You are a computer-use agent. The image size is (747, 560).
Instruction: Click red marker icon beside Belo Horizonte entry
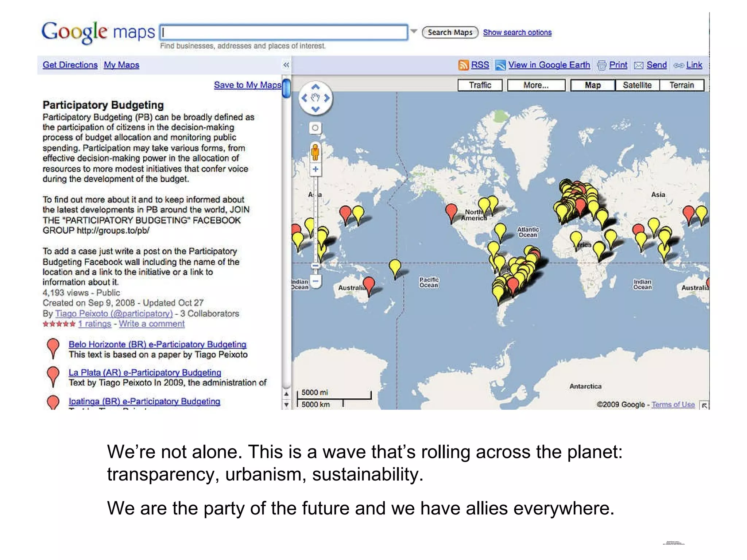53,348
